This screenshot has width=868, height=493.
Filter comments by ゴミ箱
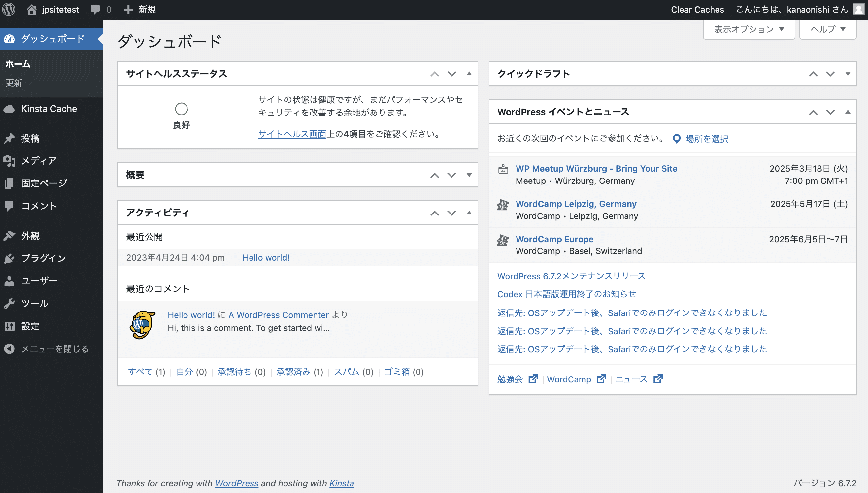tap(397, 372)
